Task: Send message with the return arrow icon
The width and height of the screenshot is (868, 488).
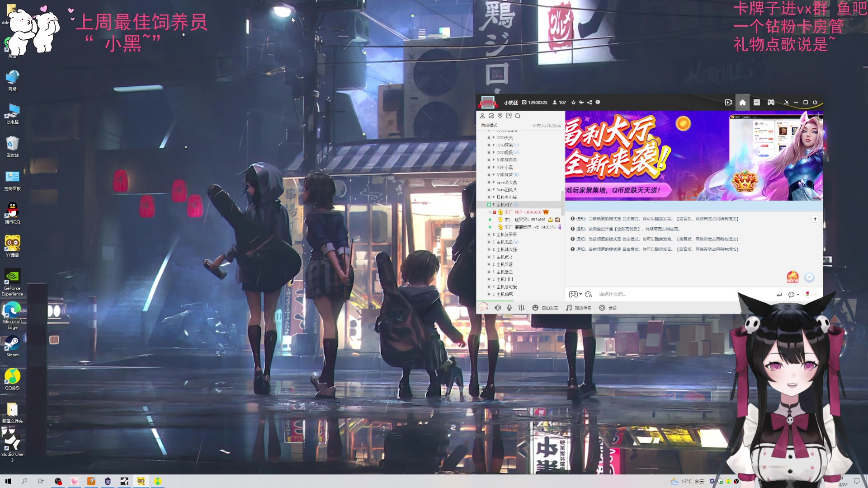Action: pos(779,295)
